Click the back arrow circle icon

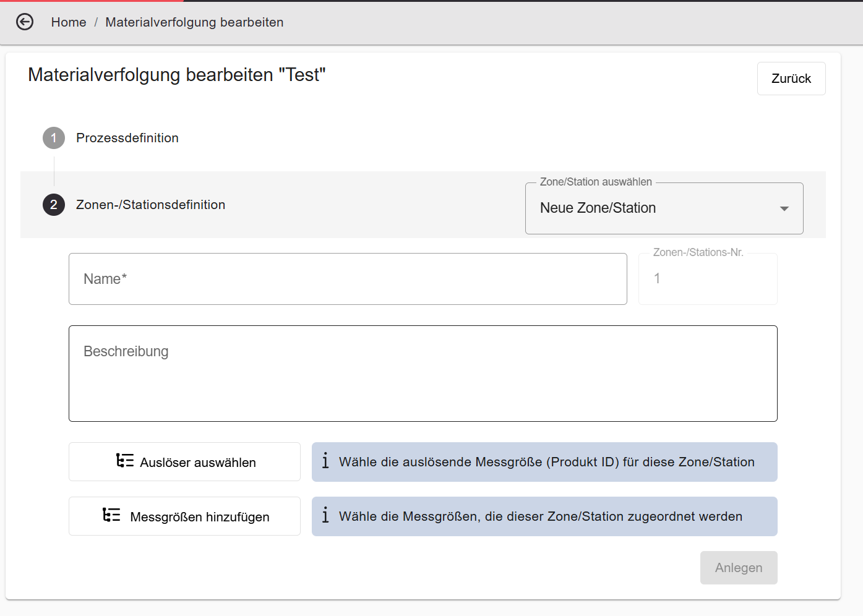25,22
